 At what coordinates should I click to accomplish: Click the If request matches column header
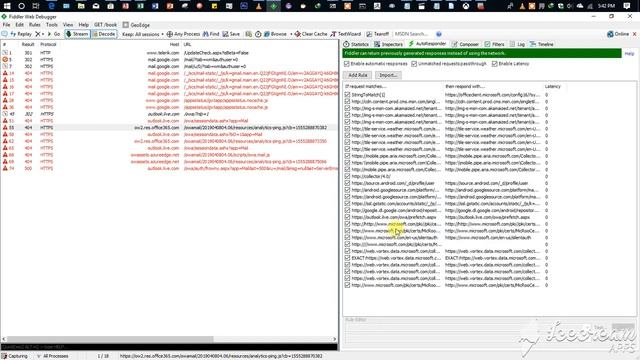click(365, 87)
